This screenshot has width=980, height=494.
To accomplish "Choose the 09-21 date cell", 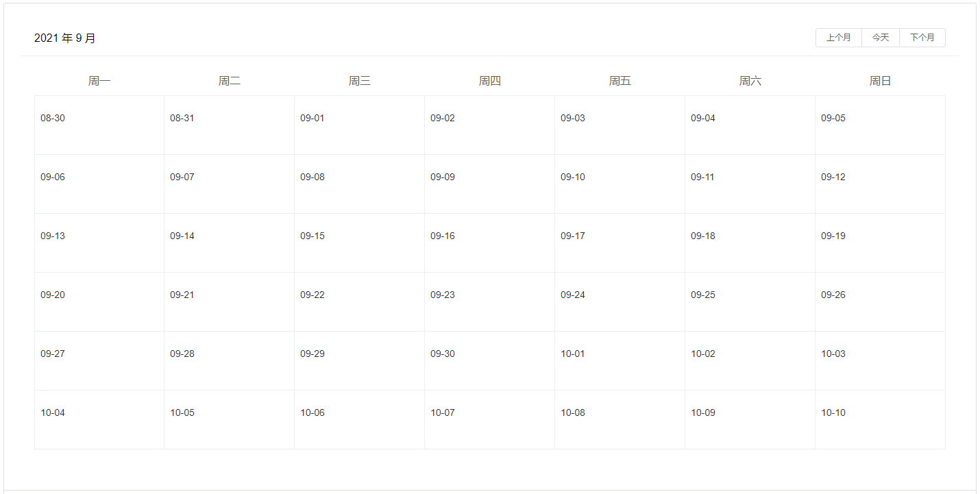I will pyautogui.click(x=229, y=302).
